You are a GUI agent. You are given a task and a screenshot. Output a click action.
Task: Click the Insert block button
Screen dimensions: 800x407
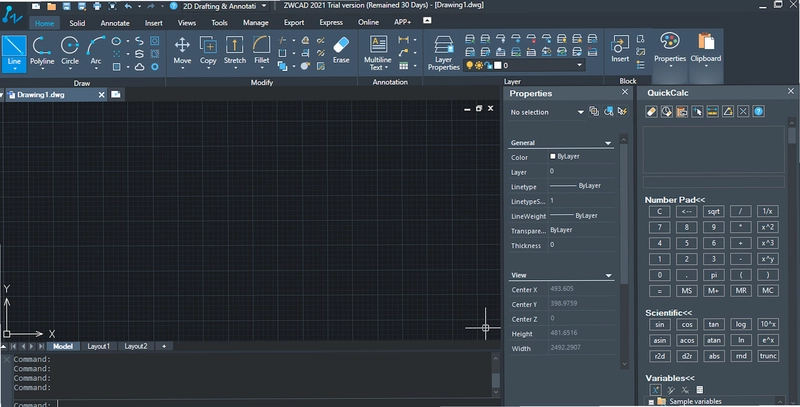620,49
